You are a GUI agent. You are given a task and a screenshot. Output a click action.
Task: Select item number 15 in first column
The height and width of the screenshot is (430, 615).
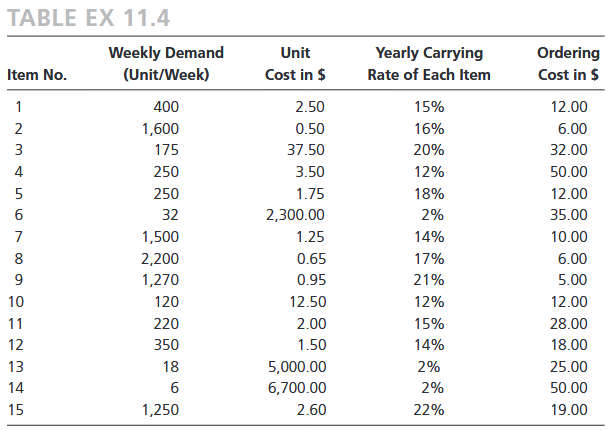(15, 409)
